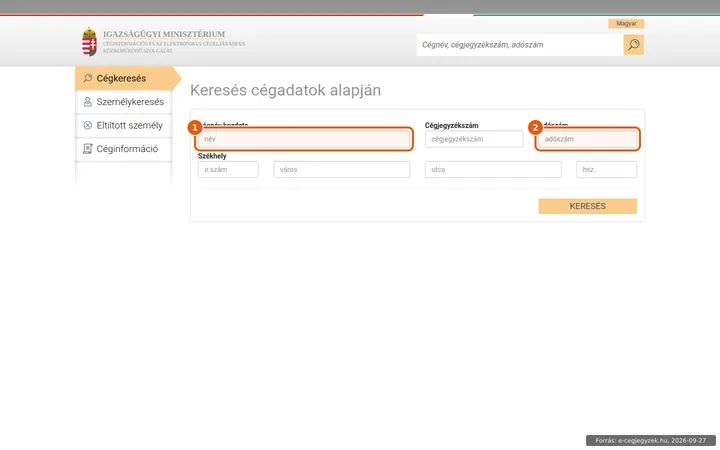Focus the cégjegyzékszám input field
The height and width of the screenshot is (450, 720).
(474, 139)
